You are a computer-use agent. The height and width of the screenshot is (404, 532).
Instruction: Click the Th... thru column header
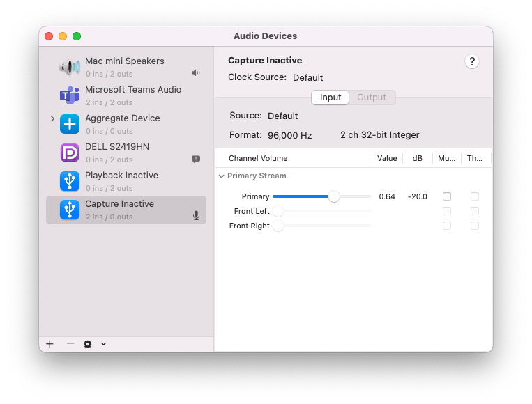[x=475, y=158]
